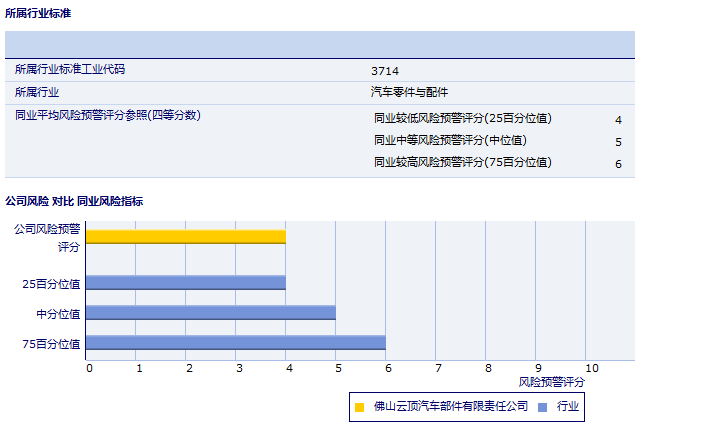Click the yellow 公司风险预警评分 bar in chart
The height and width of the screenshot is (427, 720).
186,237
